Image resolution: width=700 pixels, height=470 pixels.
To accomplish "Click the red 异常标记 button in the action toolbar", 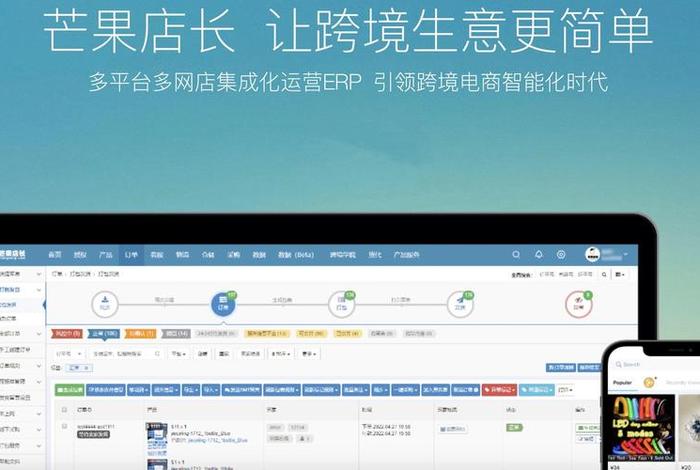I will coord(499,389).
